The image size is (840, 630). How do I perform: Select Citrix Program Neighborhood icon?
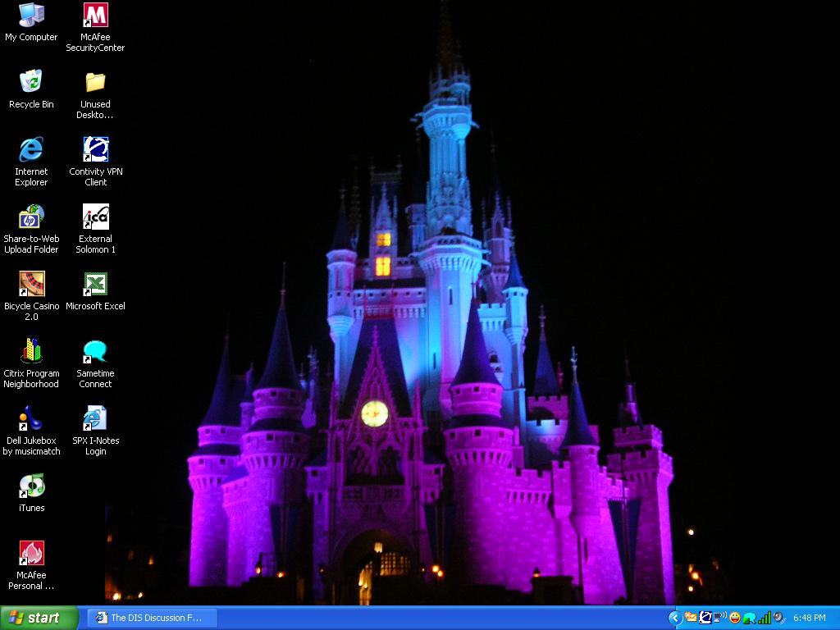click(31, 363)
